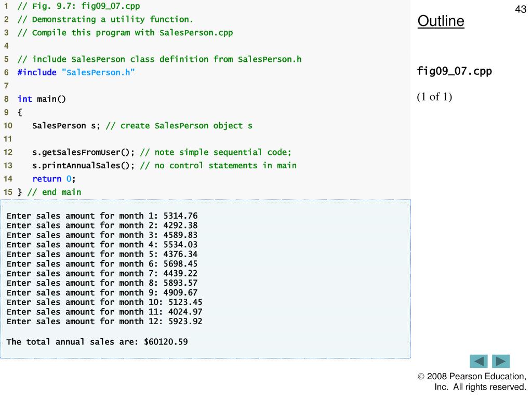Select the return 0 statement
This screenshot has height=399, width=532.
54,179
